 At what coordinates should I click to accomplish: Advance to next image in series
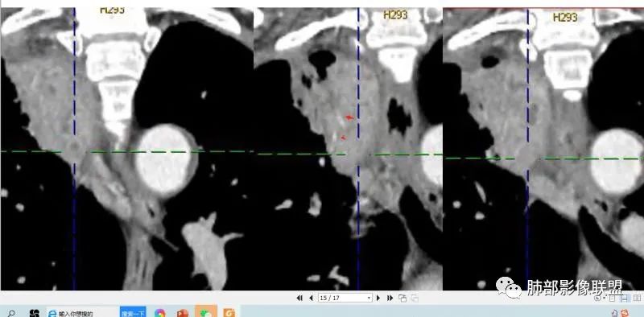coord(378,298)
